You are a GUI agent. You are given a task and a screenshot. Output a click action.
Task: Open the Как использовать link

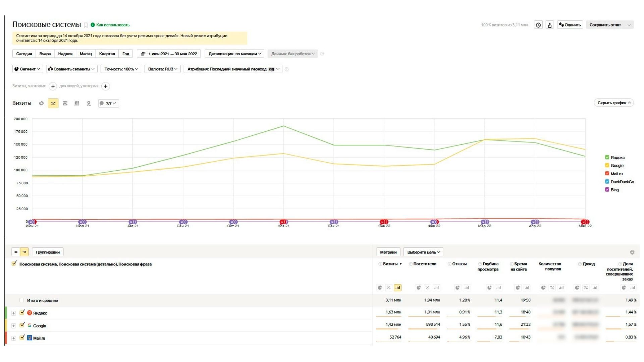pyautogui.click(x=113, y=25)
